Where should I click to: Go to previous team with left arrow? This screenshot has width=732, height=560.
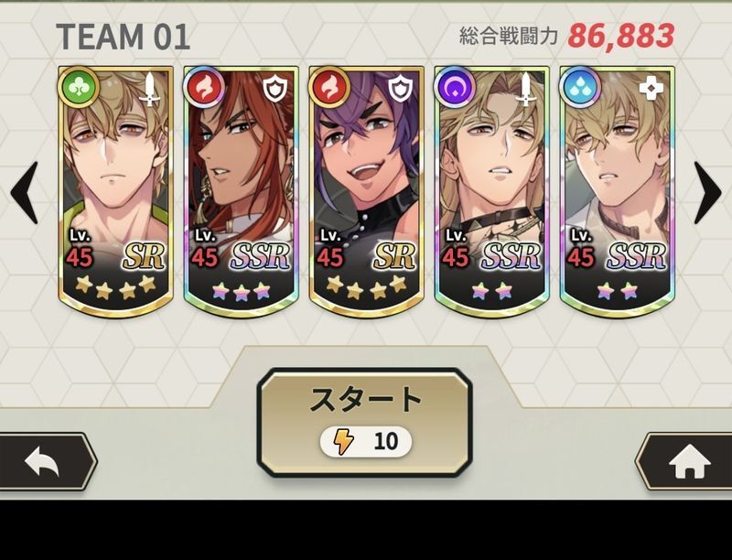pos(25,192)
